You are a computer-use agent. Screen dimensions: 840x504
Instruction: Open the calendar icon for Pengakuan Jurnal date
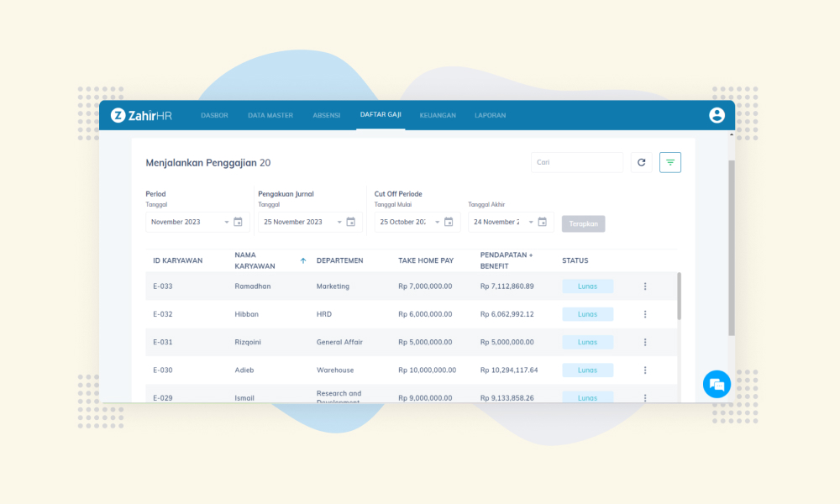pos(351,222)
